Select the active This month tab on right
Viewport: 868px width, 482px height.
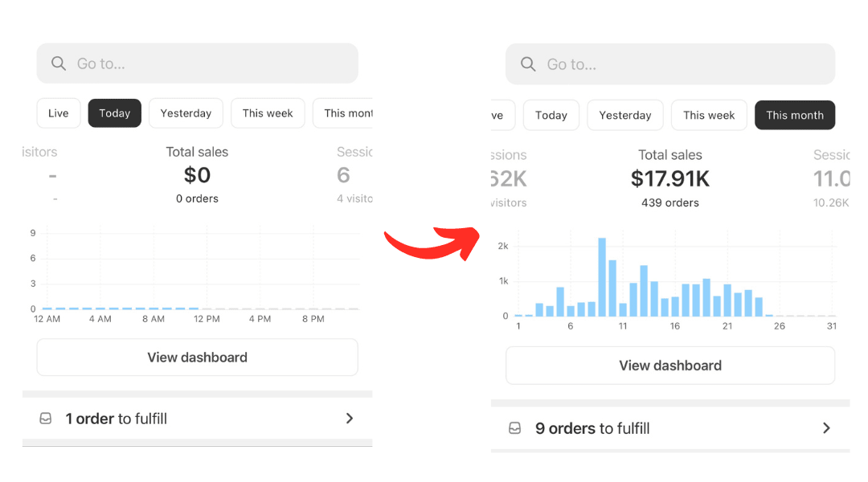(795, 115)
